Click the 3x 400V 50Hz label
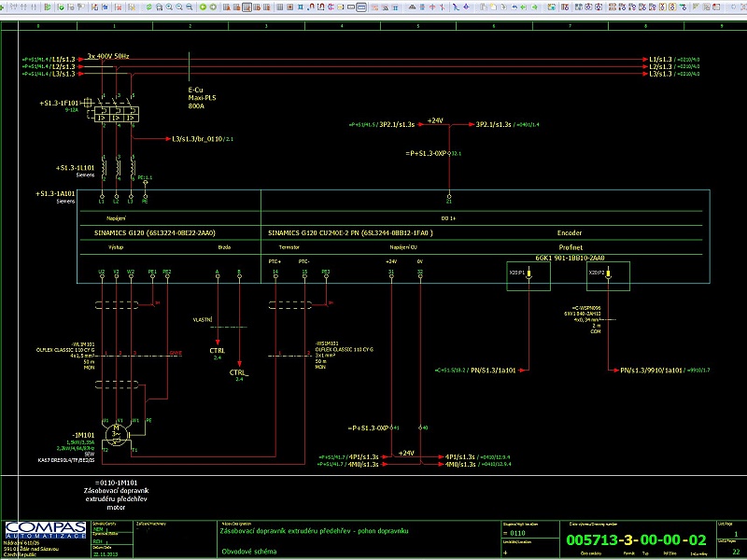The height and width of the screenshot is (560, 747). 108,56
